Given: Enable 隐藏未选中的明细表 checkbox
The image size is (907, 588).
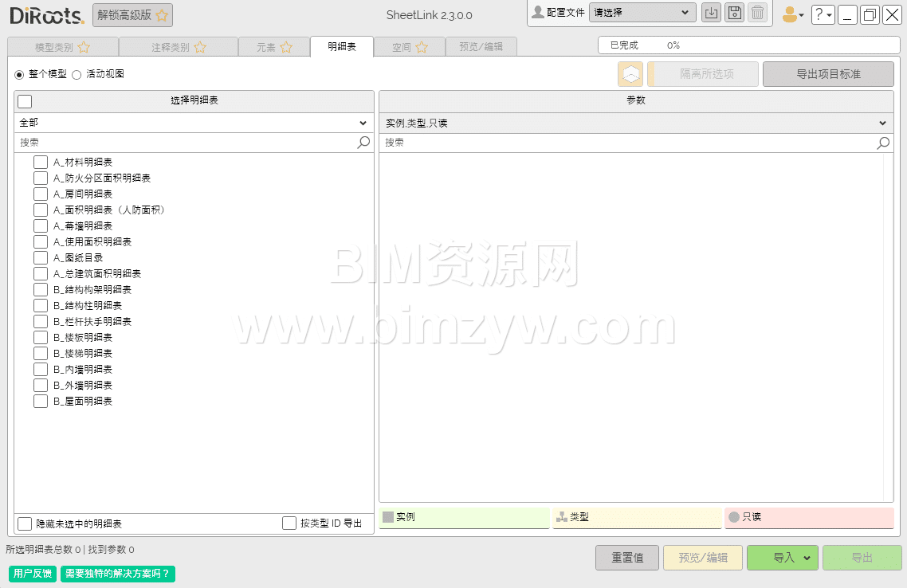Looking at the screenshot, I should (x=25, y=523).
